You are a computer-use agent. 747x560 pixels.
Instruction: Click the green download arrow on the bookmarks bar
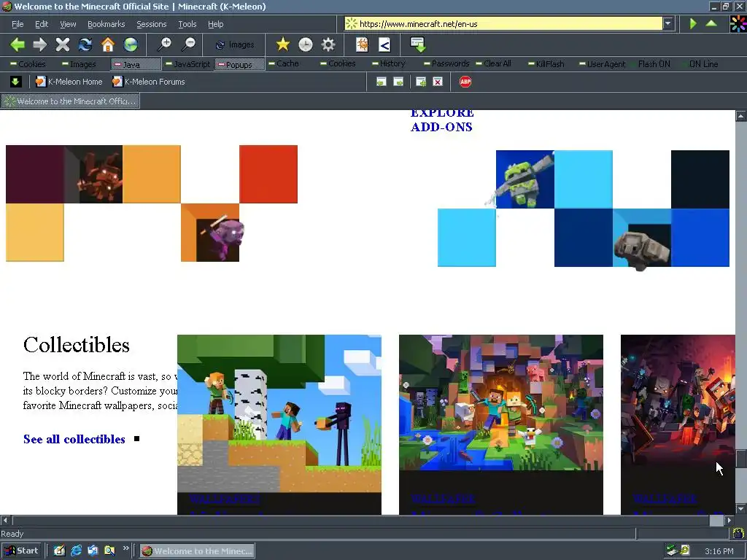[x=15, y=82]
